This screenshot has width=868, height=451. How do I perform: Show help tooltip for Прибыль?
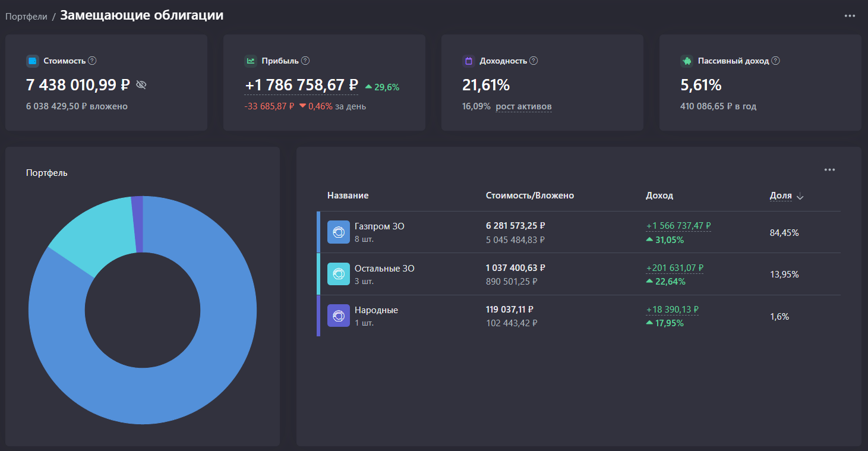[305, 61]
